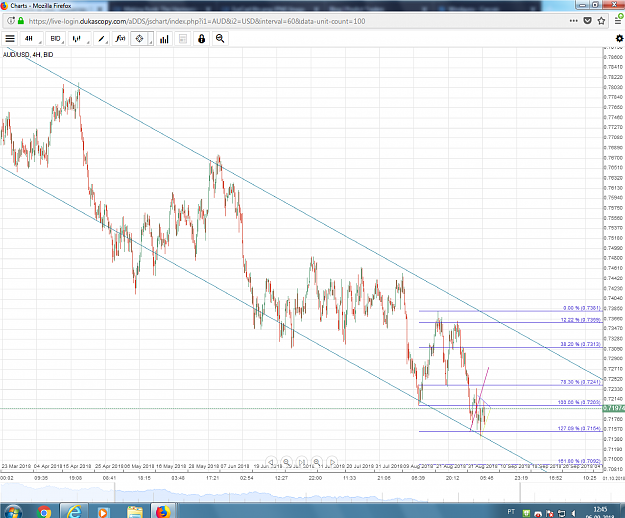The image size is (625, 518).
Task: Open the candlestick chart type dropdown
Action: point(79,39)
